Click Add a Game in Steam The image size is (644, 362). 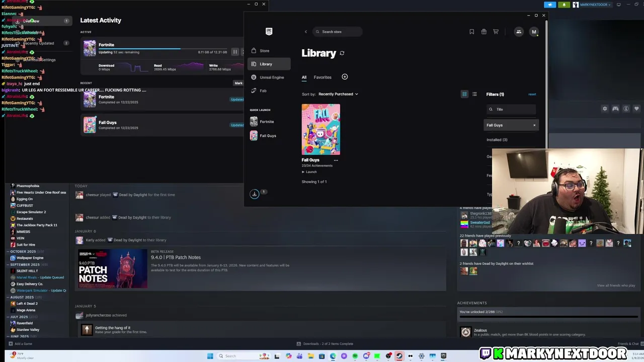pos(20,344)
